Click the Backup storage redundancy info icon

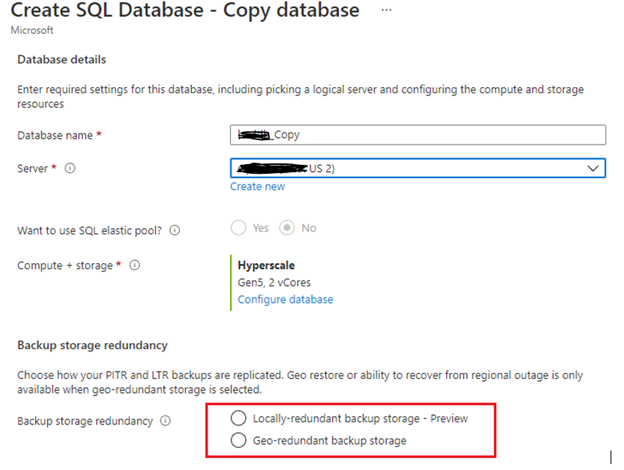click(165, 421)
